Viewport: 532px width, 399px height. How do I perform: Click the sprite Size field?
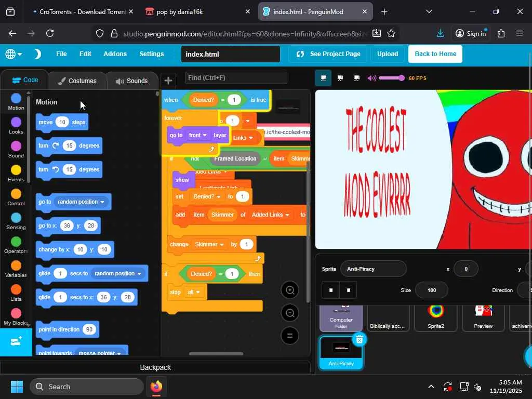[x=432, y=290]
